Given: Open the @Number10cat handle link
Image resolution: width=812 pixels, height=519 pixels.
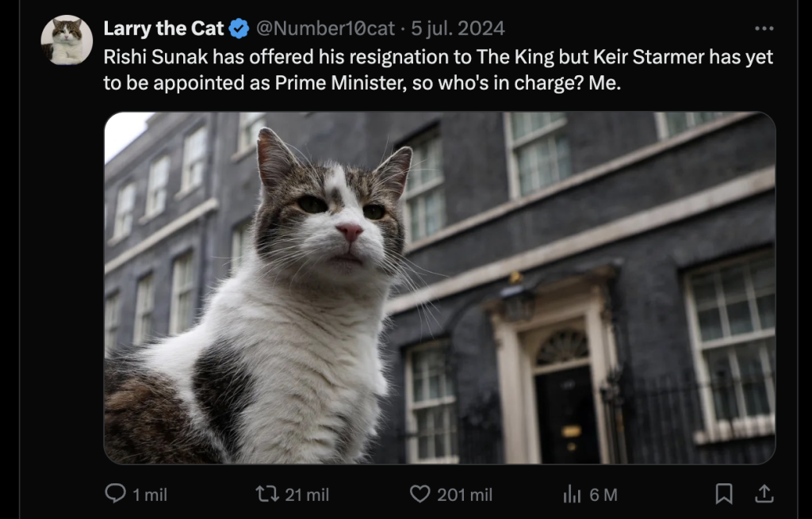Looking at the screenshot, I should coord(325,29).
